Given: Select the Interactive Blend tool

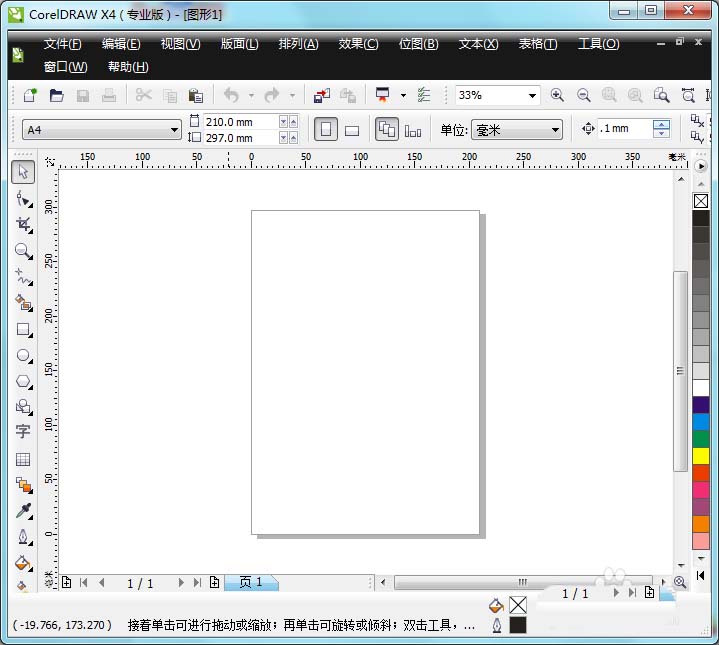Looking at the screenshot, I should (x=23, y=485).
